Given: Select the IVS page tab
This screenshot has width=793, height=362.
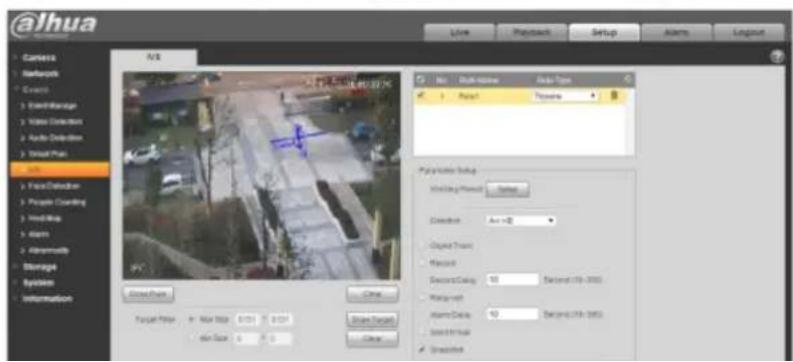Looking at the screenshot, I should tap(153, 58).
